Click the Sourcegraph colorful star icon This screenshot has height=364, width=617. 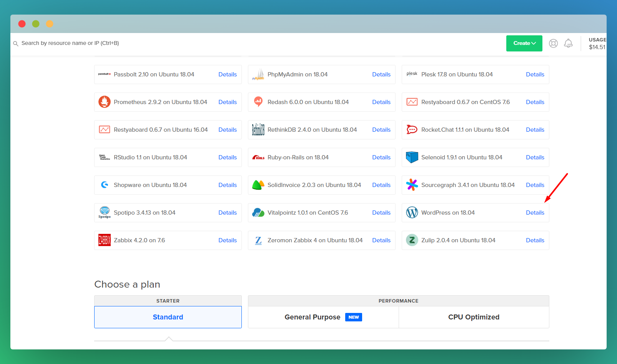click(412, 185)
